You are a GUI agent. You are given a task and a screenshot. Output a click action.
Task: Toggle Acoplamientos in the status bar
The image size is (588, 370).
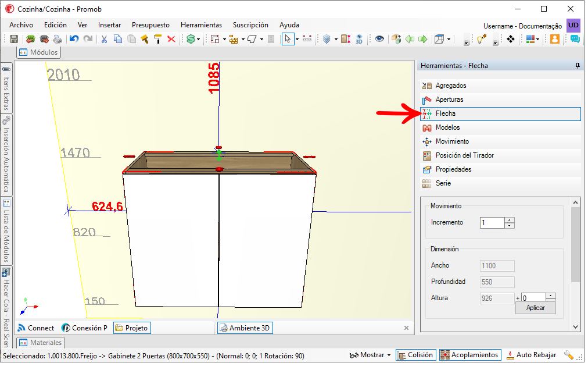click(x=470, y=355)
